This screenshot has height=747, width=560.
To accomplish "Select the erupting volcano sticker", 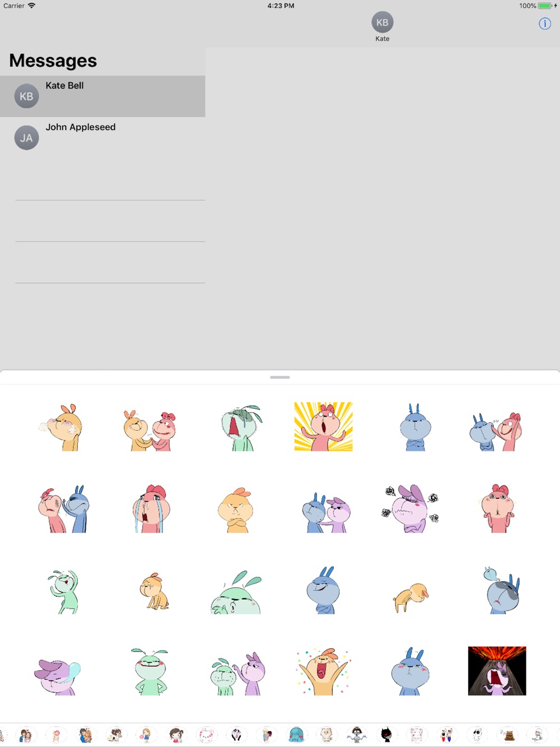I will click(497, 671).
